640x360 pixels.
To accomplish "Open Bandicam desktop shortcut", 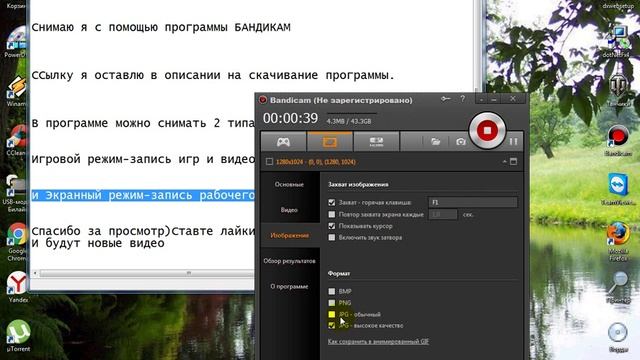I will 618,141.
